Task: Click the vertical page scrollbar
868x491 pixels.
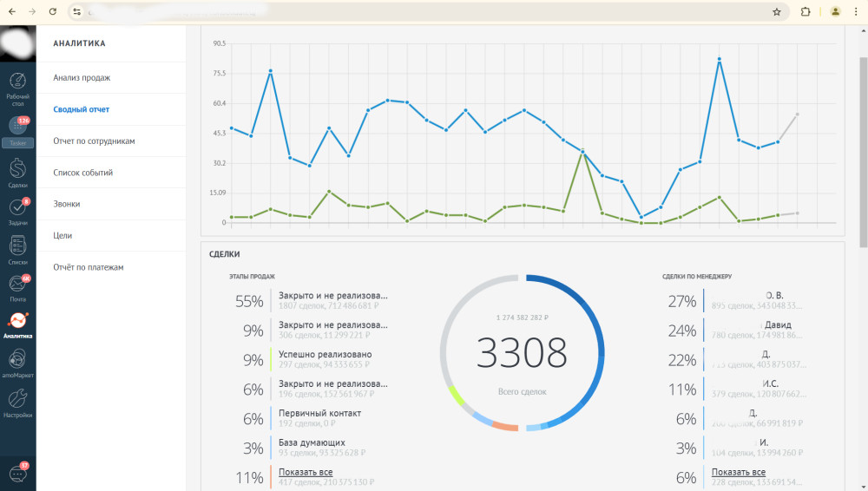Action: [863, 152]
